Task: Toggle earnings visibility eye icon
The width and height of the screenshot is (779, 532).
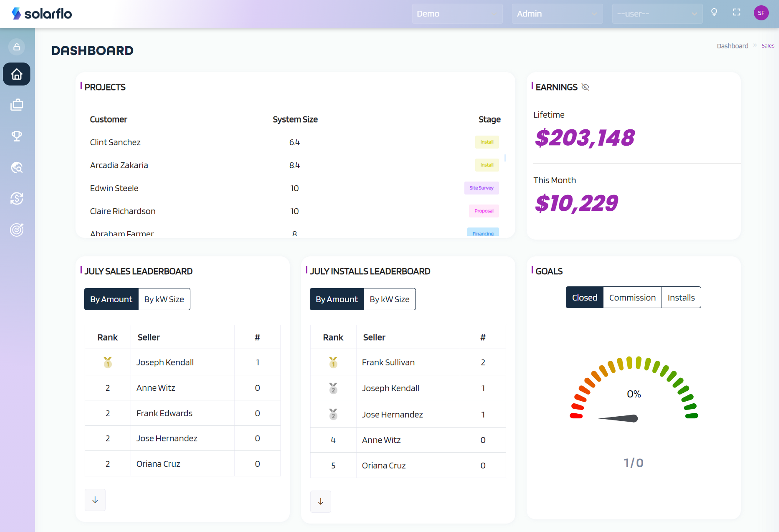Action: click(x=585, y=87)
